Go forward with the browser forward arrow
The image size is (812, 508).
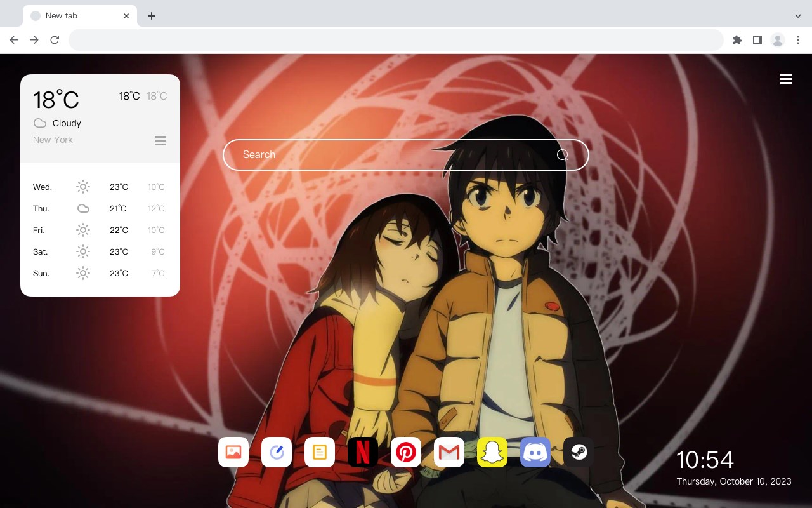pyautogui.click(x=34, y=40)
